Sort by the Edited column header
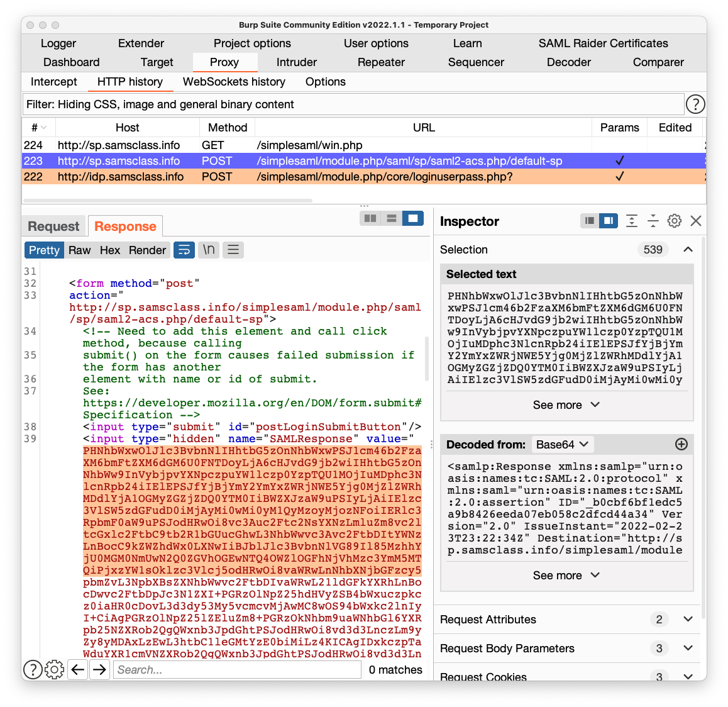The image size is (728, 707). tap(675, 127)
